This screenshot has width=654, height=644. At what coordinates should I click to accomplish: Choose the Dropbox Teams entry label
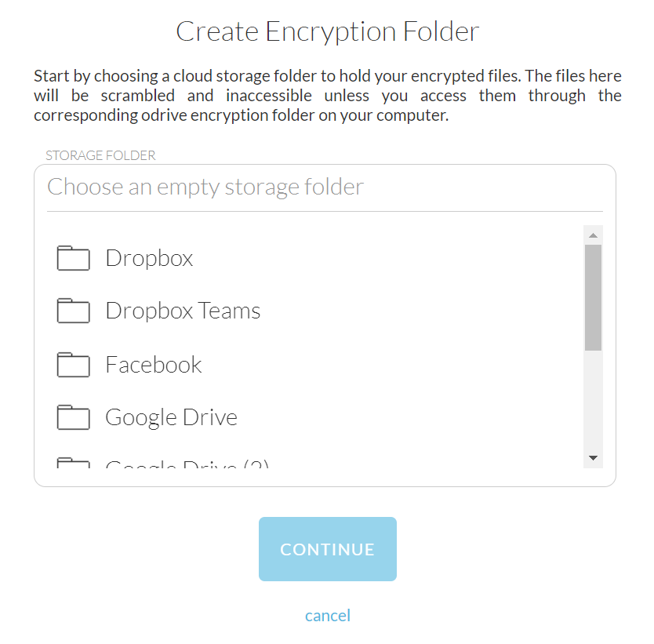(183, 311)
